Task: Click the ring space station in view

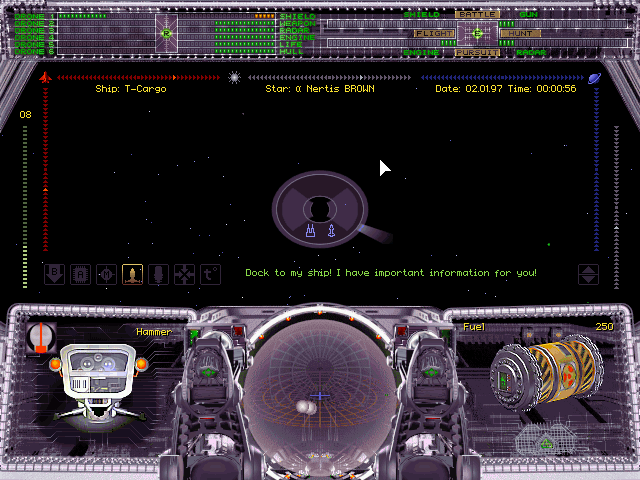Action: [320, 209]
